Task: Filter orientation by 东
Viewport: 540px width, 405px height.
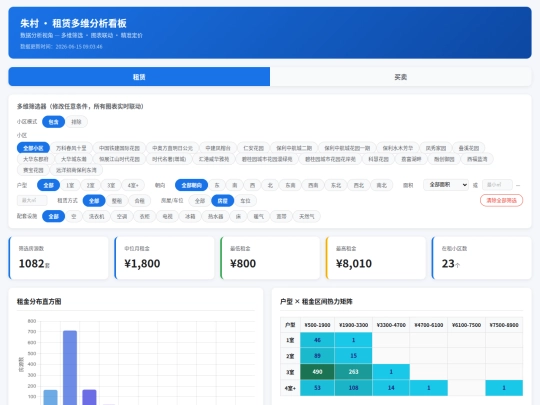Action: tap(217, 185)
